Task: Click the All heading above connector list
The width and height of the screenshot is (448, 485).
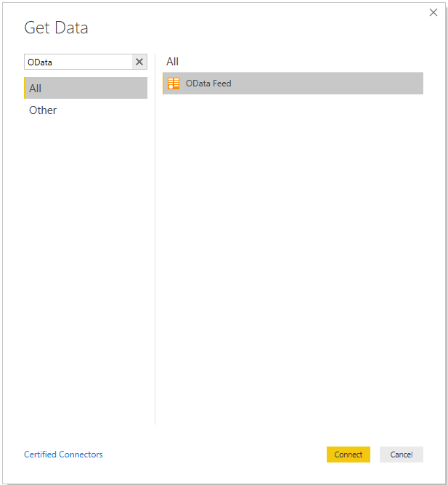Action: click(x=172, y=62)
